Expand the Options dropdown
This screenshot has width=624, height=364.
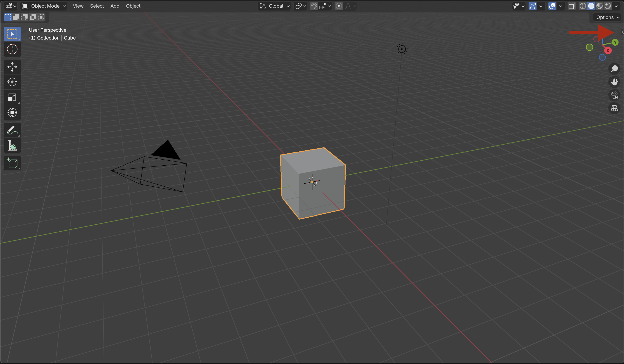click(x=607, y=17)
